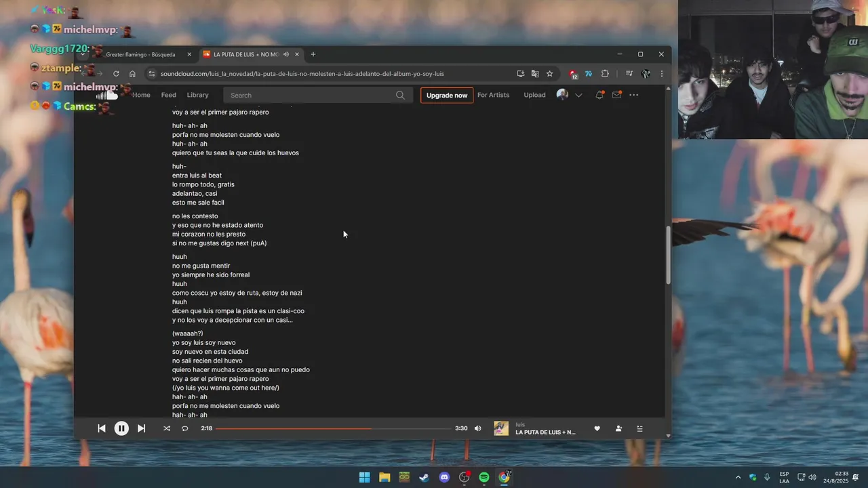Open the Chrome three-dot menu
This screenshot has height=488, width=868.
[661, 74]
